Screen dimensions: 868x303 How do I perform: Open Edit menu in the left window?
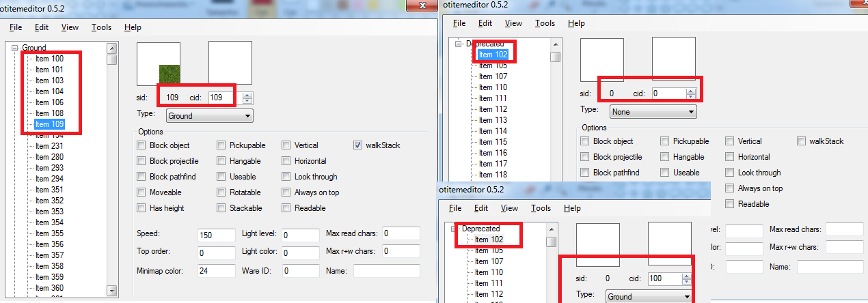pos(42,27)
